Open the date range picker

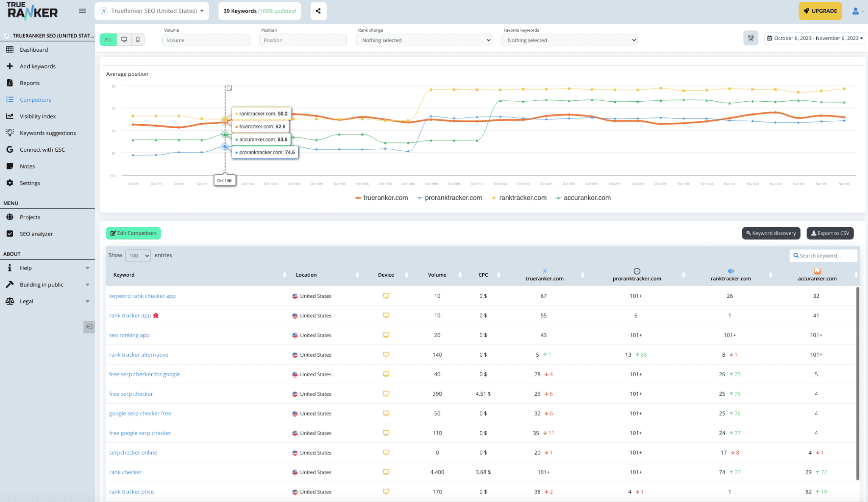(x=815, y=38)
